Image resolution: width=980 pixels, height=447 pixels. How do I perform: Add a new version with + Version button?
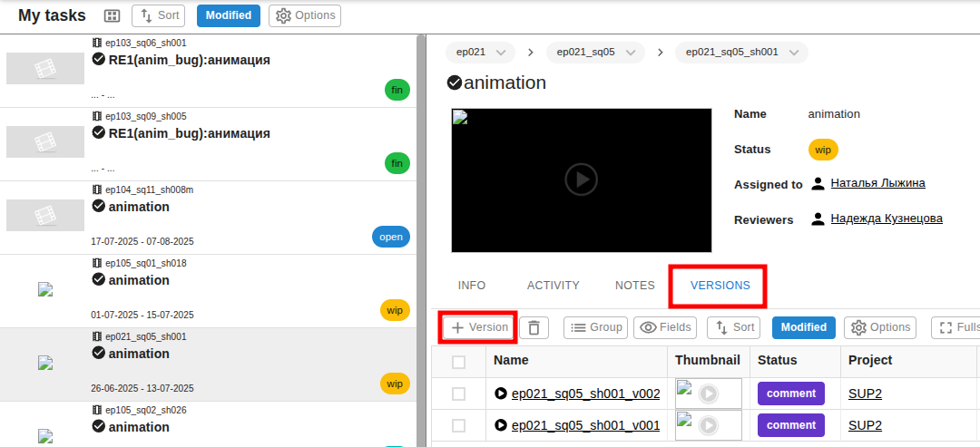pos(479,327)
